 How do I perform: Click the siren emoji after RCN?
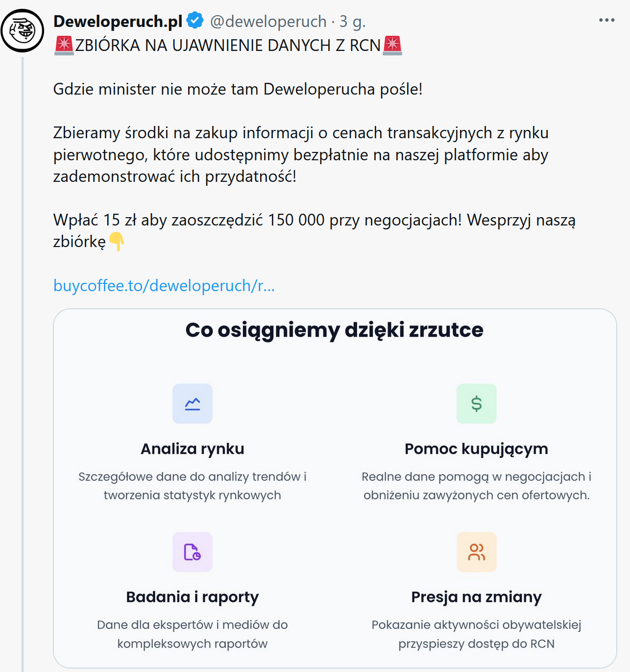tap(392, 45)
